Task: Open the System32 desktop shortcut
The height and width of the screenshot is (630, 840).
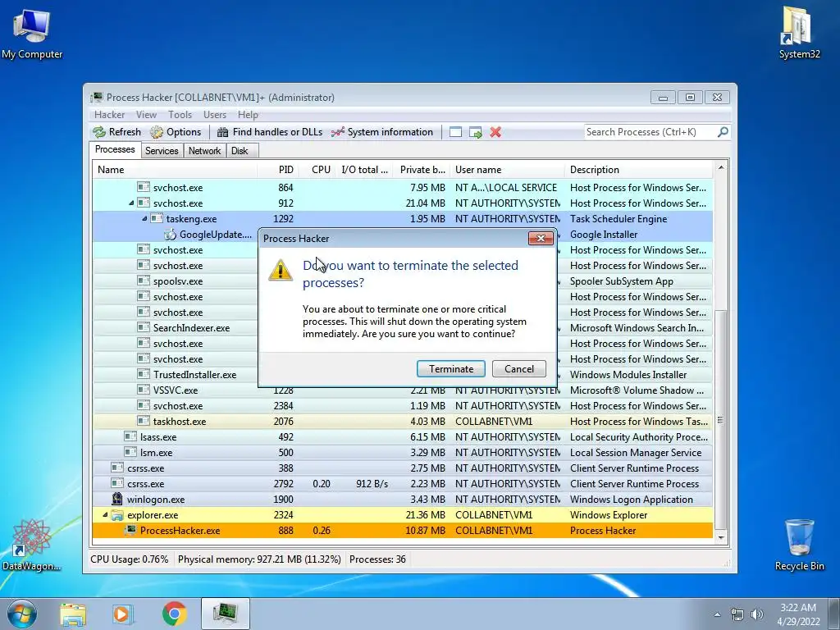Action: (x=799, y=33)
